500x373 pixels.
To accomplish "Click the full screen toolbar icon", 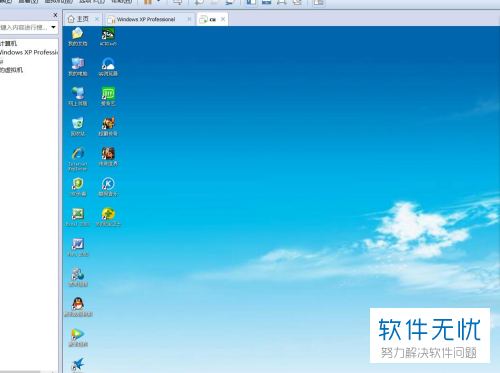I will [282, 2].
